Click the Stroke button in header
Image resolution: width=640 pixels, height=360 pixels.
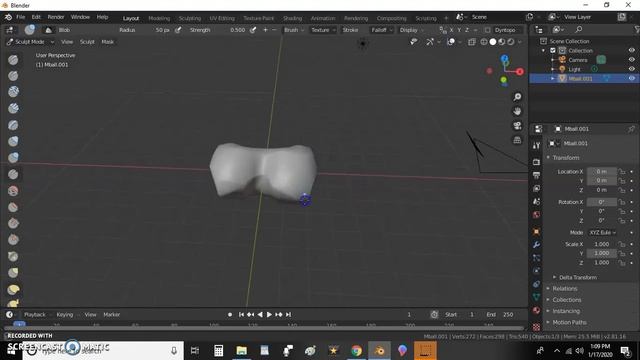350,30
